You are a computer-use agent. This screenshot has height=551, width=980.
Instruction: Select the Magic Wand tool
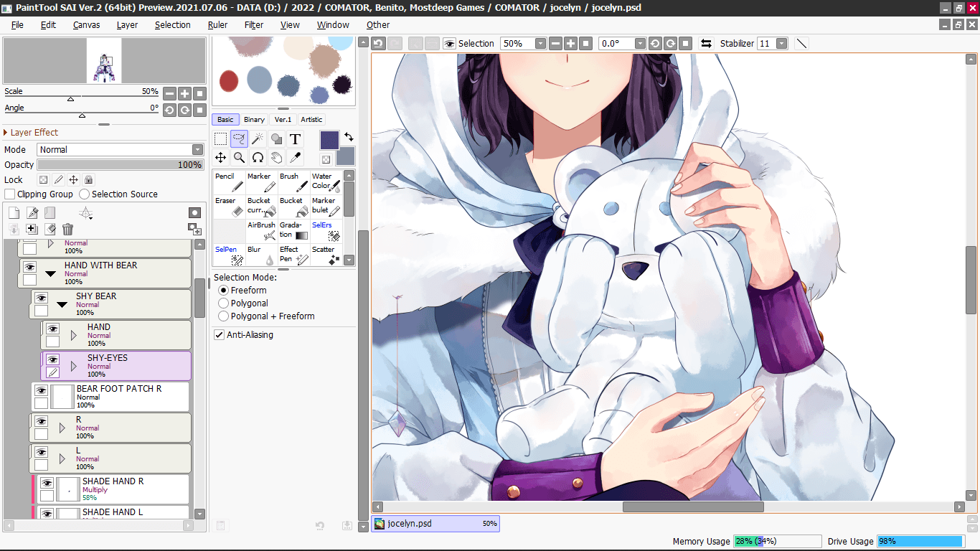(258, 139)
